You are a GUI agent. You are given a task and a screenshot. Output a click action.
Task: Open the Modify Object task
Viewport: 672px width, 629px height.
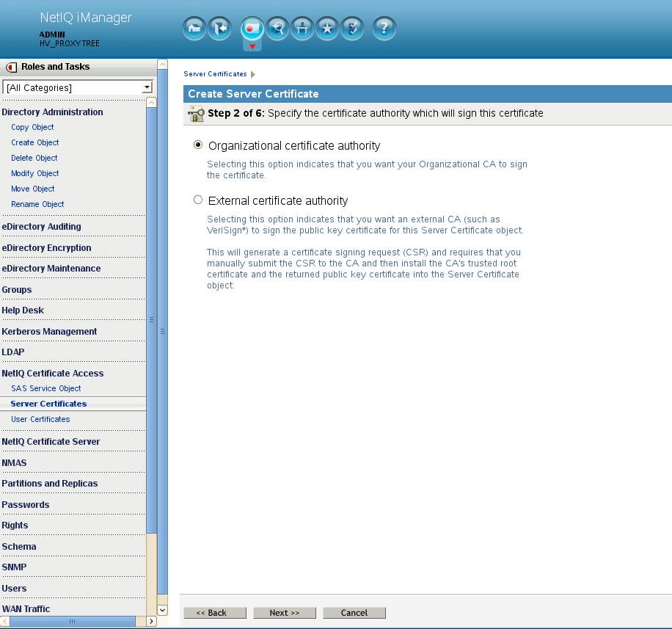[x=35, y=174]
